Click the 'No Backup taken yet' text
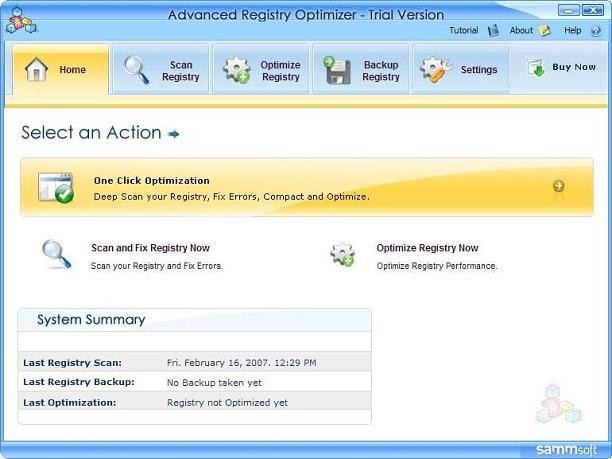 pos(214,382)
